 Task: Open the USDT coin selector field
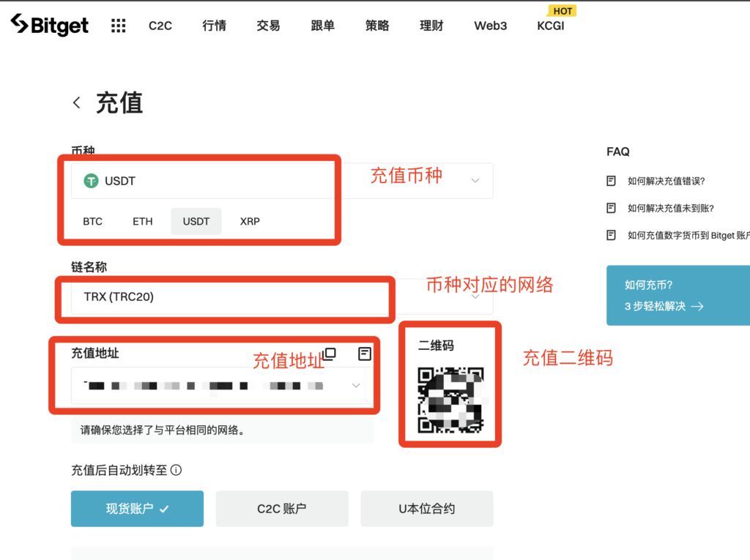coord(282,181)
